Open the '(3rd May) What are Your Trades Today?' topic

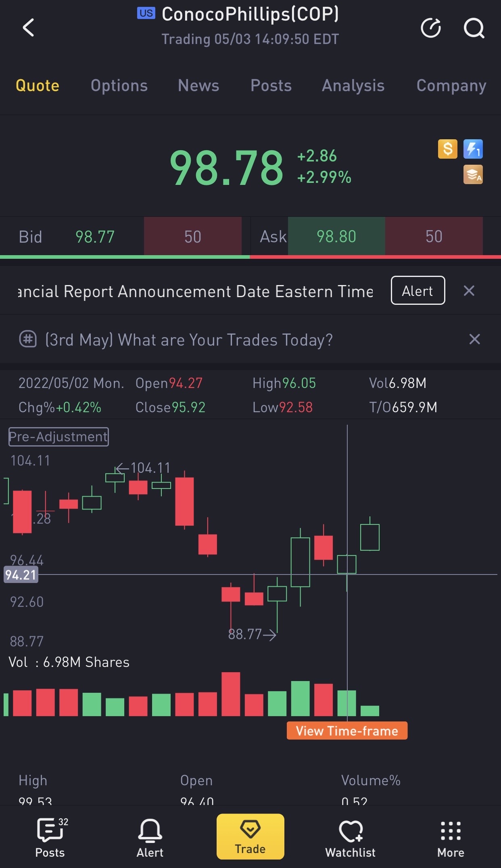point(189,340)
